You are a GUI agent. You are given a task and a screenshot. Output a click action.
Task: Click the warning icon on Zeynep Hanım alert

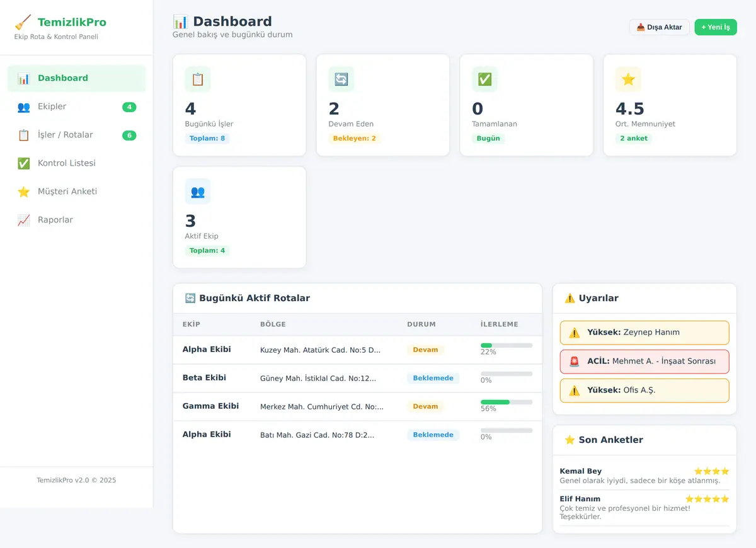(x=574, y=333)
